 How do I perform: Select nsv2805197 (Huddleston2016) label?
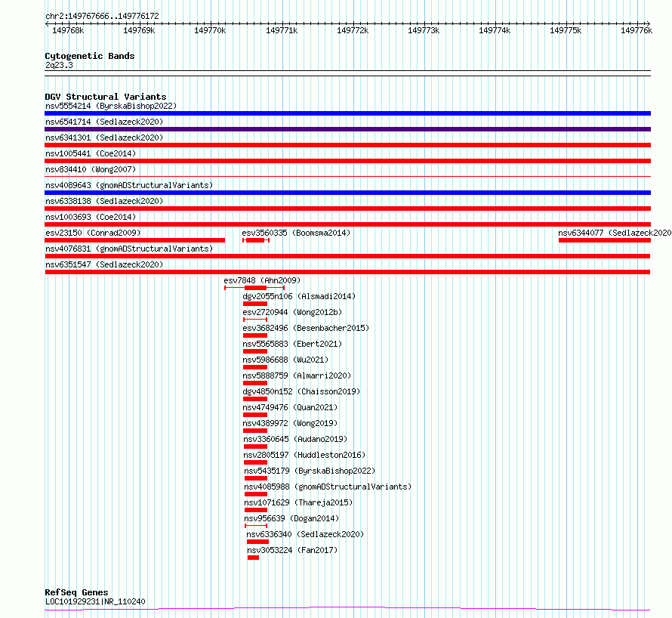pyautogui.click(x=304, y=455)
